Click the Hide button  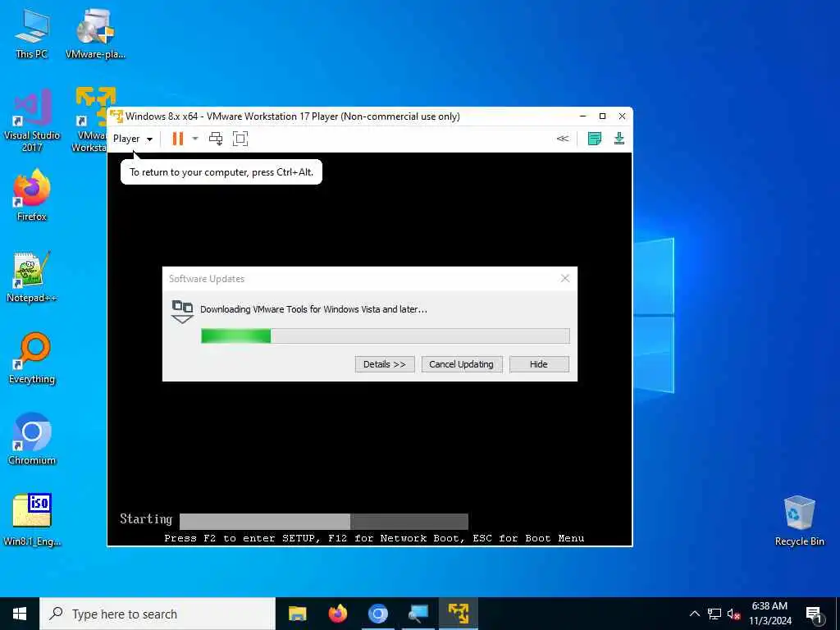click(539, 364)
